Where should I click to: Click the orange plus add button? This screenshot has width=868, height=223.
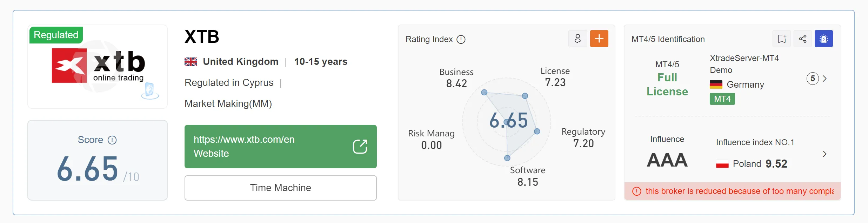coord(599,39)
